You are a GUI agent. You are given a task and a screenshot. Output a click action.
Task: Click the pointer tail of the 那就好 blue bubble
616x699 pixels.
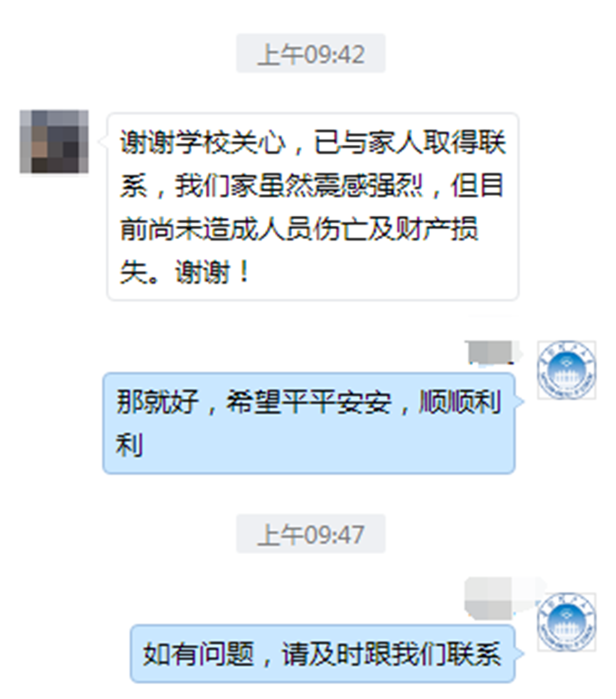click(x=519, y=402)
